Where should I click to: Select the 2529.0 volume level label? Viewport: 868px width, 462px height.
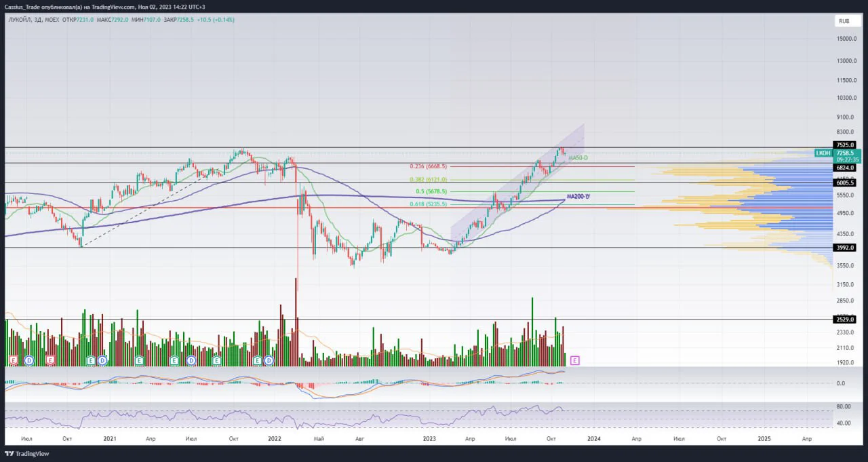(x=846, y=319)
